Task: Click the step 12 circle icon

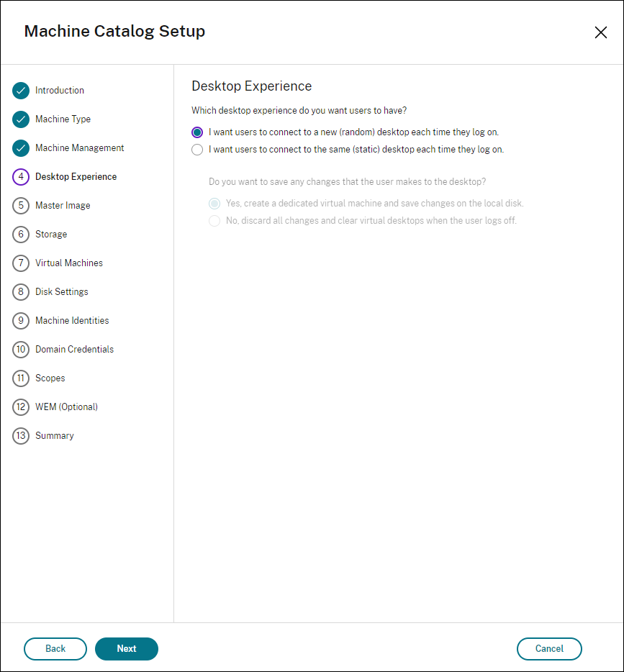Action: click(21, 407)
